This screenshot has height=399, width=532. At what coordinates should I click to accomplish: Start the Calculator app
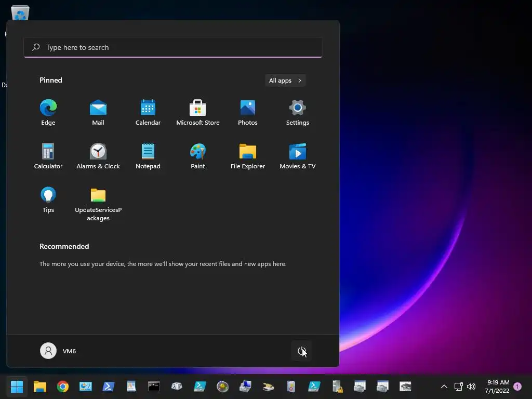point(48,156)
